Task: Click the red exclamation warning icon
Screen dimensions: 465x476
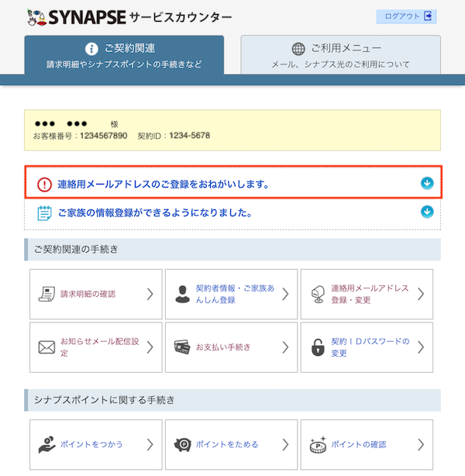Action: tap(44, 185)
